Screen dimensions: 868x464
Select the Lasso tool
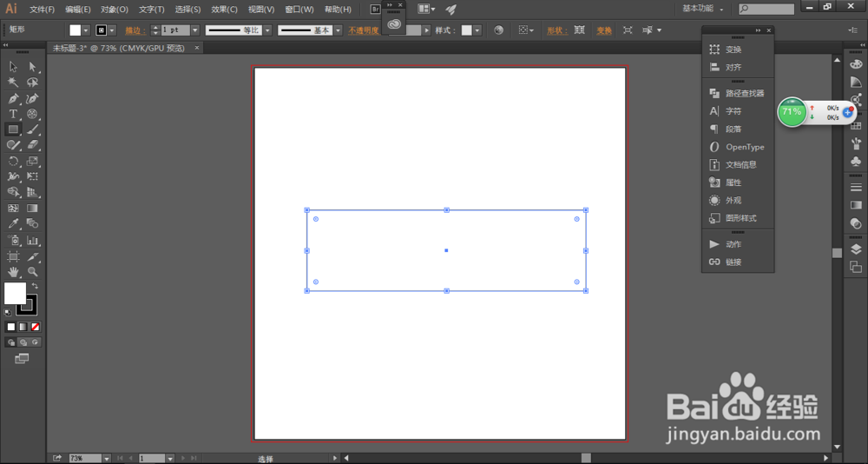coord(33,83)
